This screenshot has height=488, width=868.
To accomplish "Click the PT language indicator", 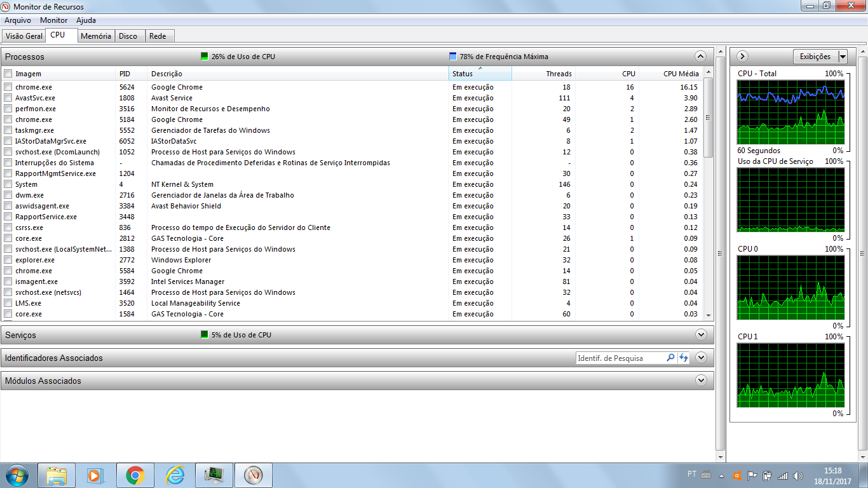I will 692,474.
